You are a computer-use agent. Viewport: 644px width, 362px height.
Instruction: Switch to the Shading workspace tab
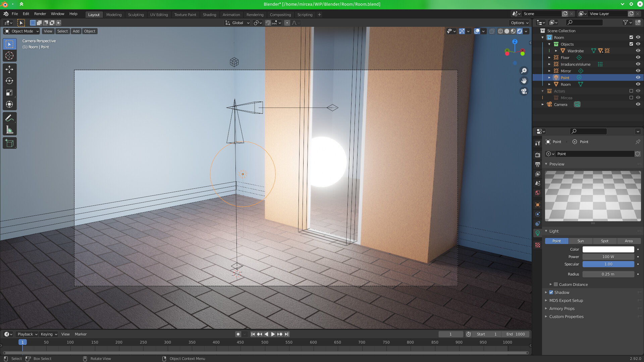(209, 14)
